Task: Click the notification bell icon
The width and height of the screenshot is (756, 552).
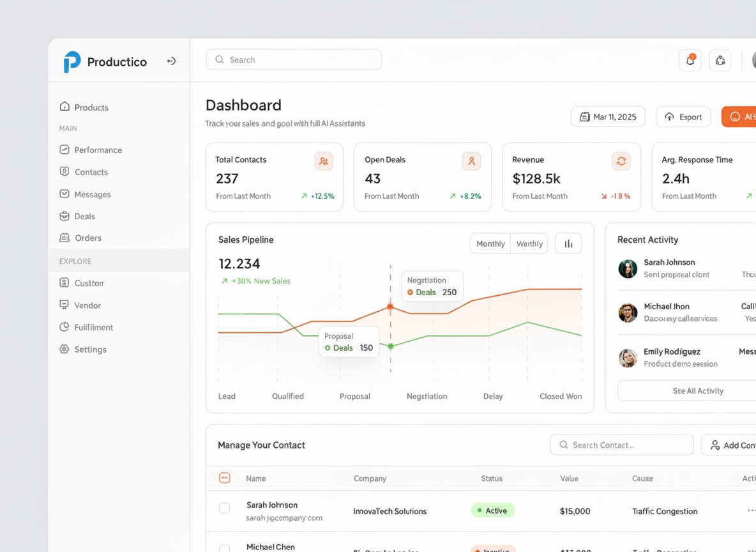Action: tap(690, 61)
